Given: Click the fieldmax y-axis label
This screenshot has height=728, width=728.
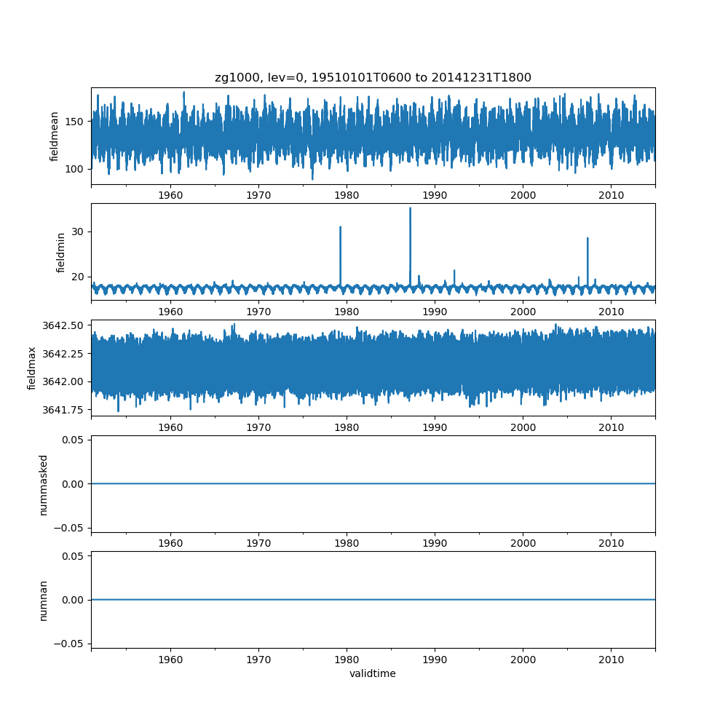Looking at the screenshot, I should coord(32,368).
